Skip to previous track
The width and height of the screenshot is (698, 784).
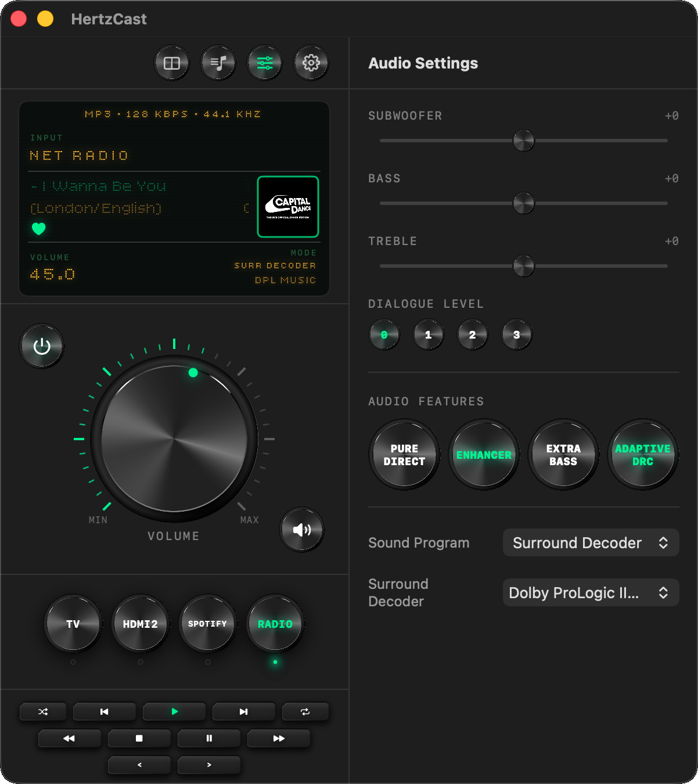point(105,711)
